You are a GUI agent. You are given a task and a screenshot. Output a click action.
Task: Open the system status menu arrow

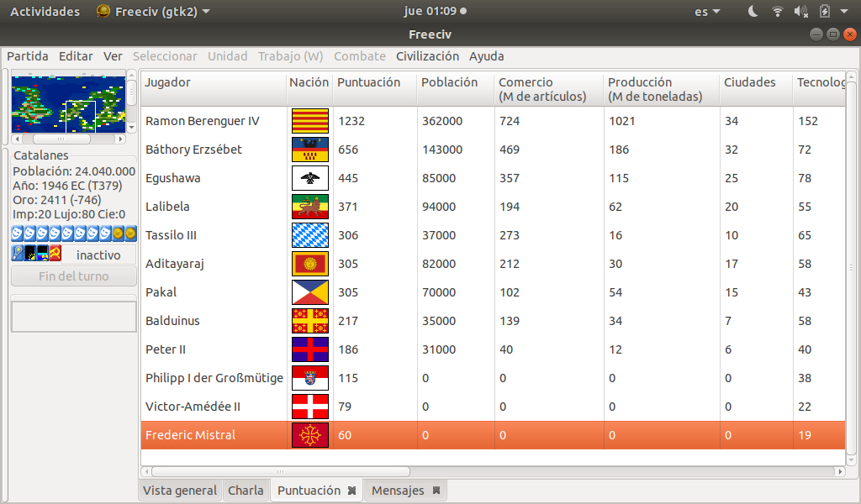(x=844, y=11)
